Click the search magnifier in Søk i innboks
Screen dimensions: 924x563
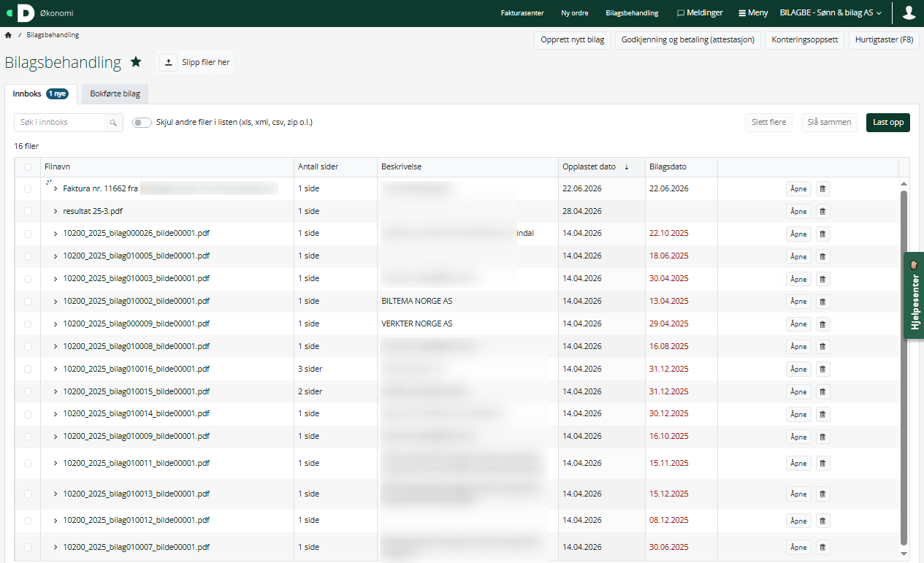coord(113,123)
